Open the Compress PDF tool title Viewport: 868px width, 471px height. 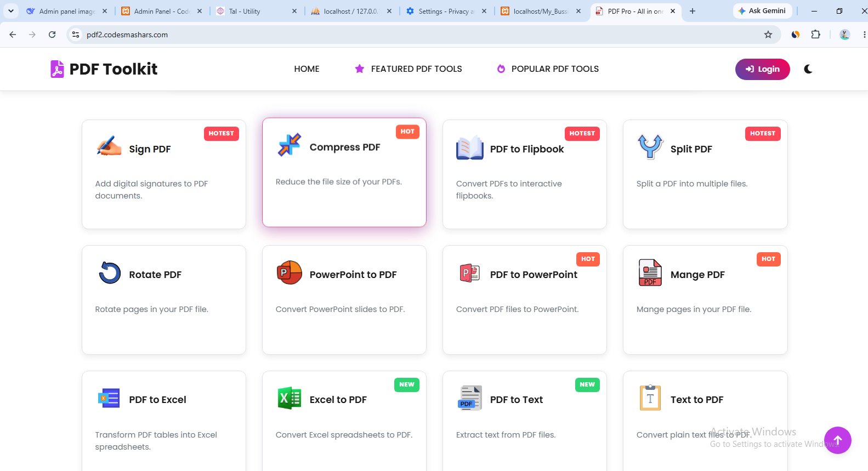click(x=345, y=147)
